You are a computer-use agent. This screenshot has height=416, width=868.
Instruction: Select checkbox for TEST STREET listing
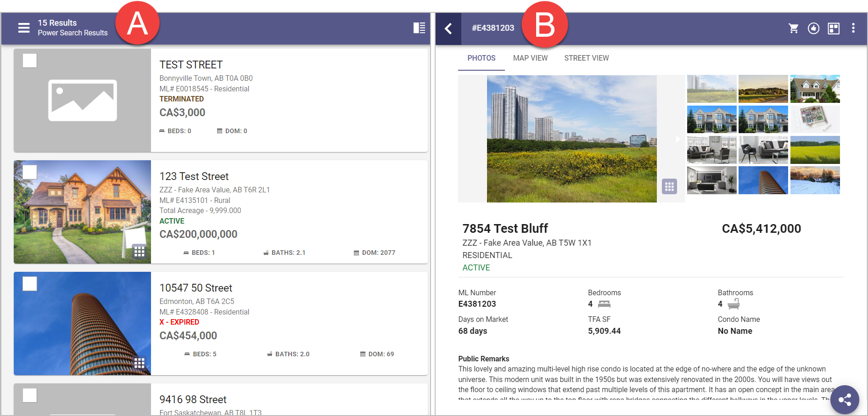pyautogui.click(x=30, y=61)
